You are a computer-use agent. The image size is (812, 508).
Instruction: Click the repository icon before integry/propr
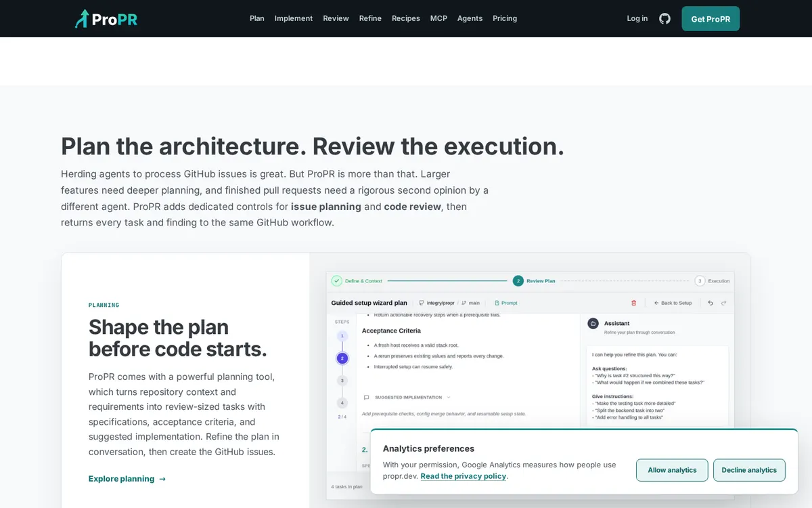(422, 303)
